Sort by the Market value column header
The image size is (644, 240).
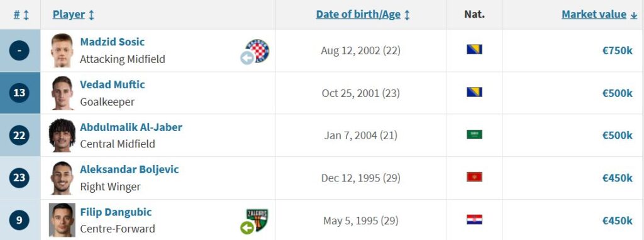tap(594, 14)
